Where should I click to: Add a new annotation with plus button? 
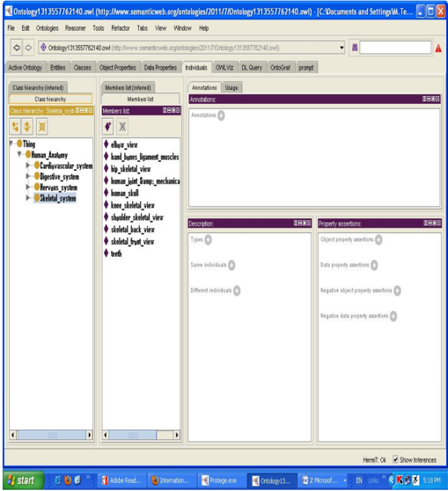(221, 115)
